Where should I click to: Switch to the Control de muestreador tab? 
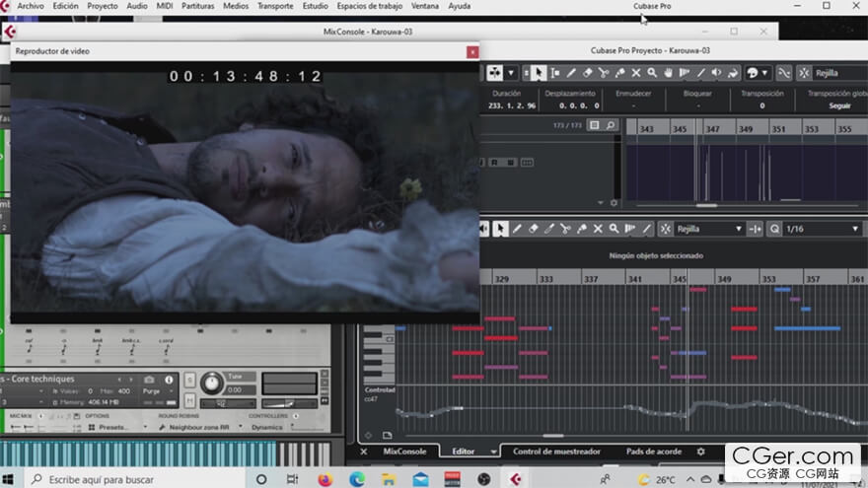coord(555,452)
